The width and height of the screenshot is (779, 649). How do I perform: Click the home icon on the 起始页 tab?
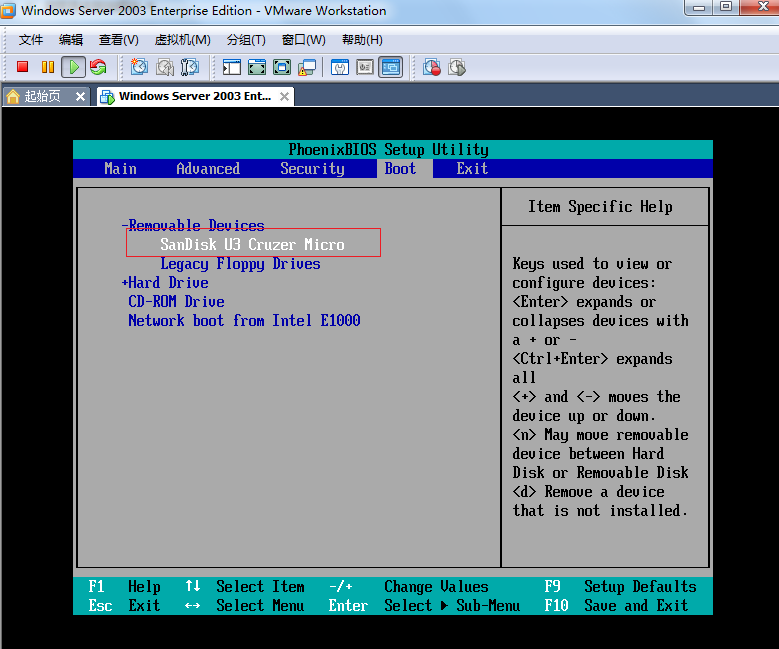13,96
